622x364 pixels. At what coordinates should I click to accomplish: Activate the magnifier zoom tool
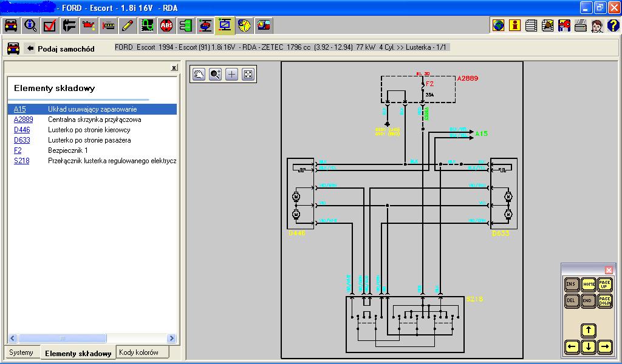point(215,74)
